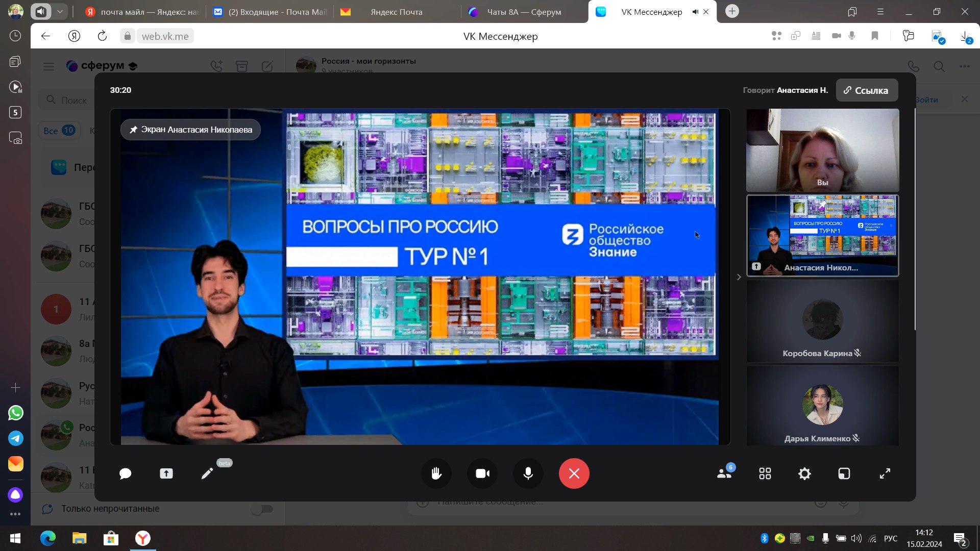Open the Windows notification center
Screen dimensions: 980x551
[960, 539]
